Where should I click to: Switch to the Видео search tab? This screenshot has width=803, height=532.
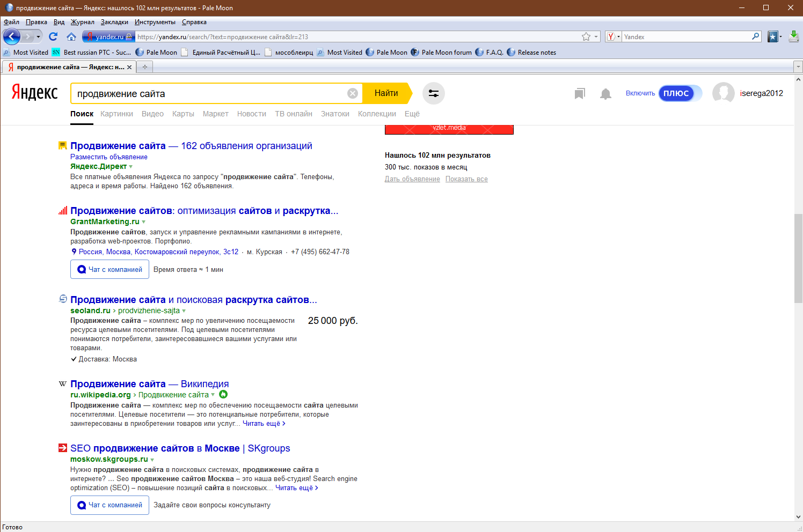pos(152,114)
